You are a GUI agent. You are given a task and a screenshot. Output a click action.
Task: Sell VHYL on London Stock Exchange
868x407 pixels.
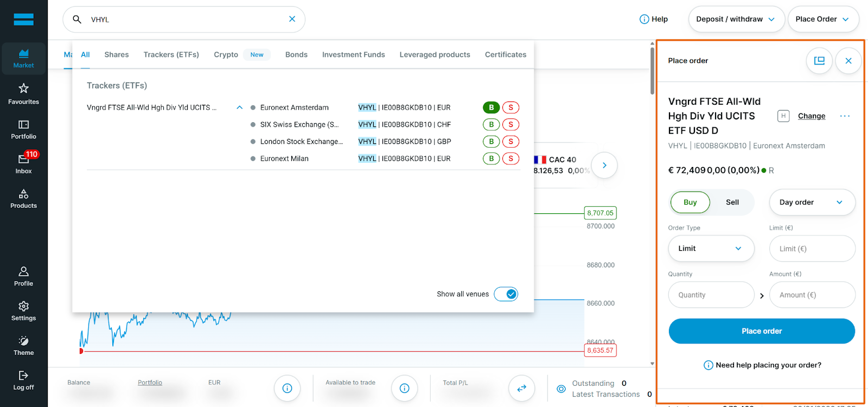point(510,142)
